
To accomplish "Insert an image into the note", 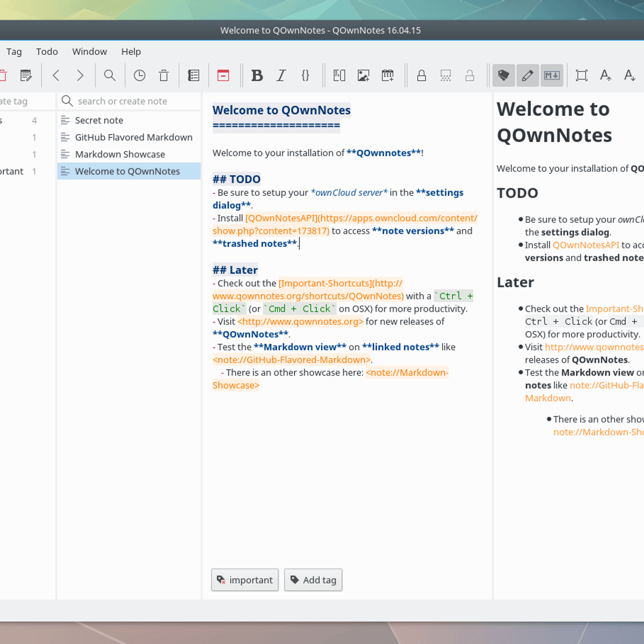I will (363, 76).
